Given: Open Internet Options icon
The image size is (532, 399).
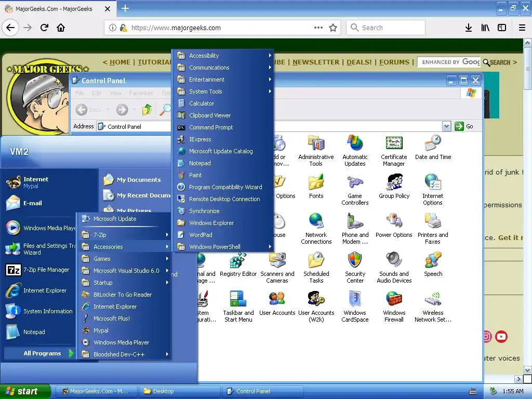Looking at the screenshot, I should point(433,190).
